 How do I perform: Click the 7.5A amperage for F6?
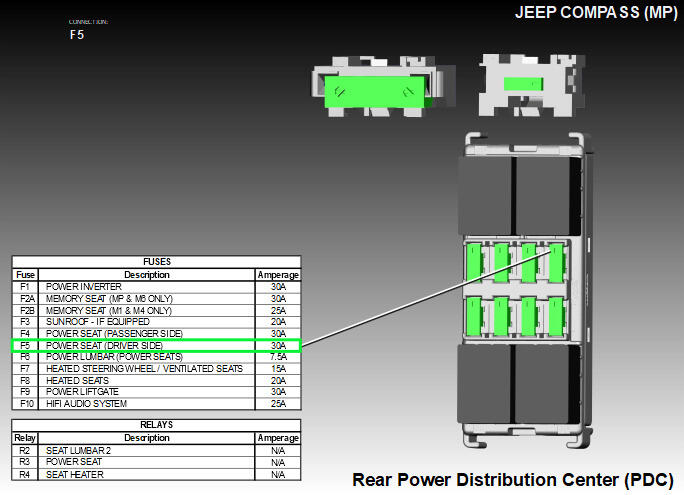[278, 357]
